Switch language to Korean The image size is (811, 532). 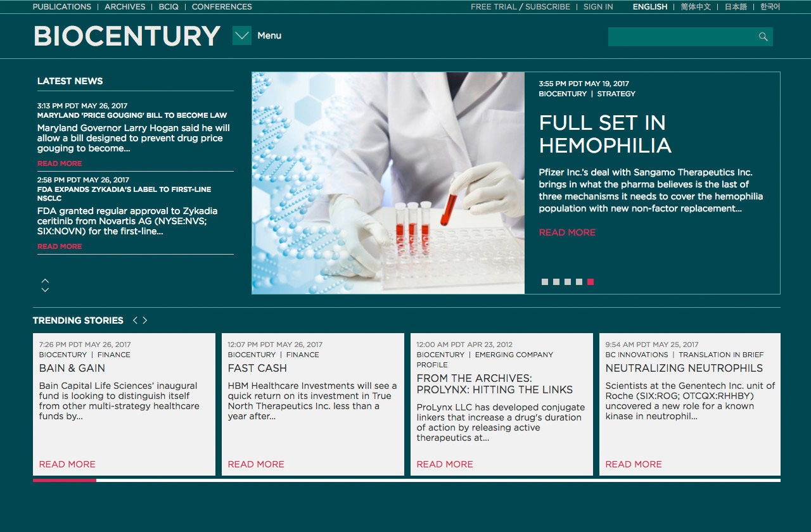coord(770,7)
